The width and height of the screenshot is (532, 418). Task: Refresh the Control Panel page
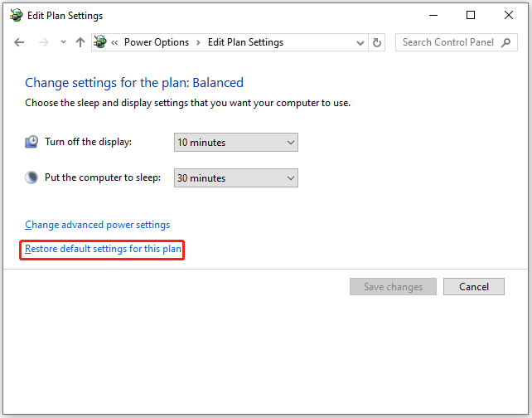click(x=378, y=42)
